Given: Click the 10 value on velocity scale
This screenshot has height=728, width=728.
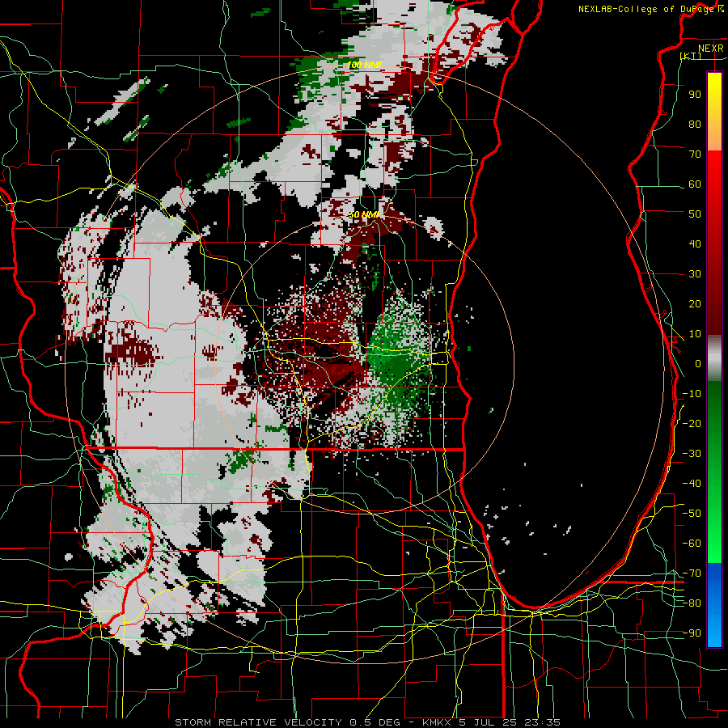Looking at the screenshot, I should (695, 334).
